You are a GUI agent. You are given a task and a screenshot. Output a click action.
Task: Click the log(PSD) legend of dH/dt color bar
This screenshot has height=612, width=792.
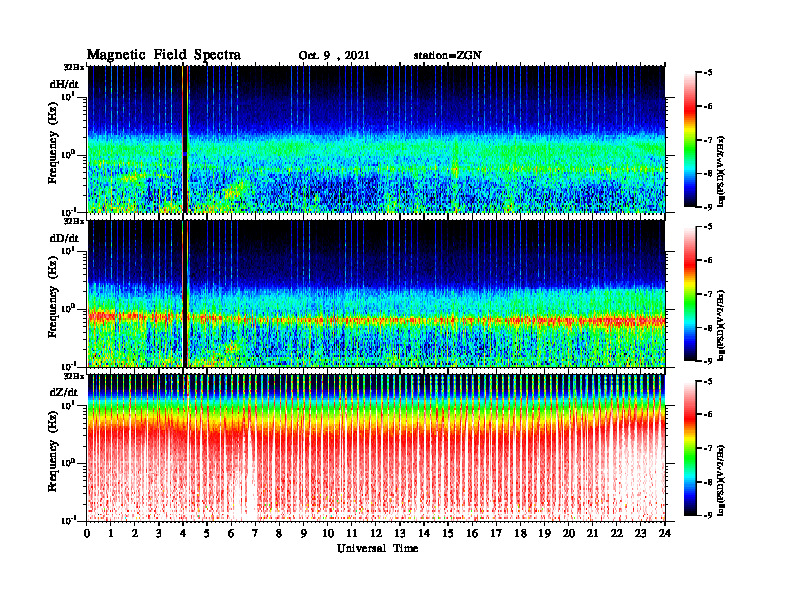[x=721, y=170]
